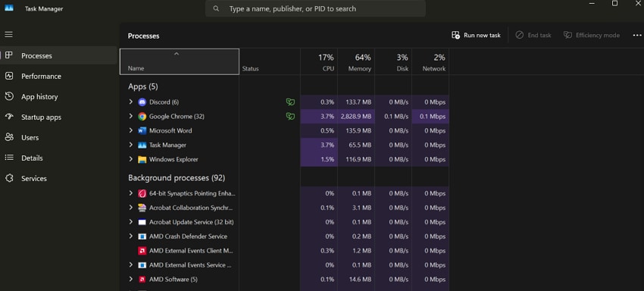Screen dimensions: 644x291
Task: Open the Services page
Action: [59, 178]
